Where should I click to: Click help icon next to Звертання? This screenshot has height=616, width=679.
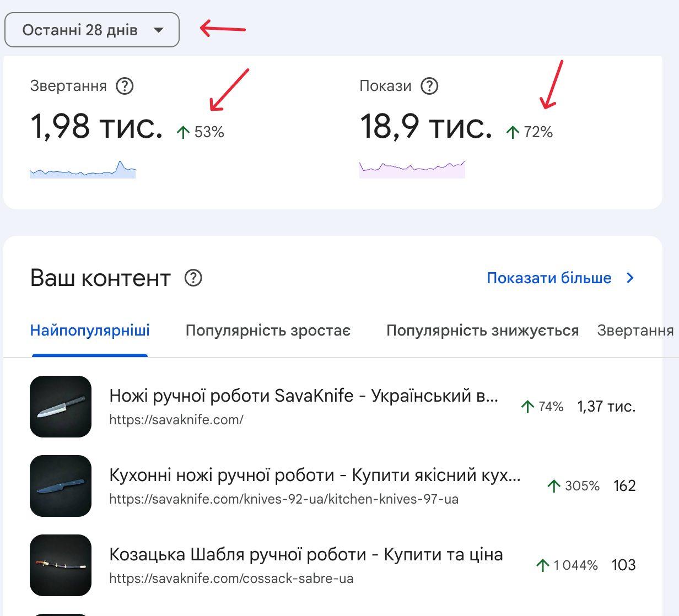(125, 86)
